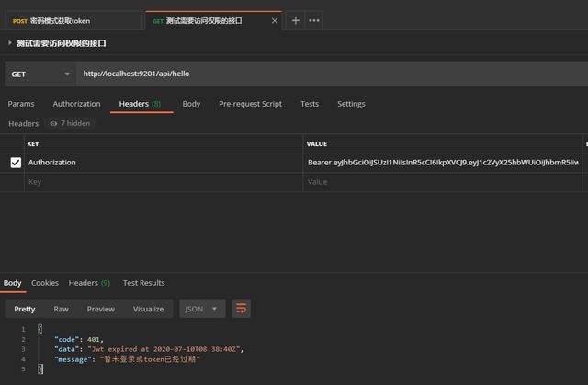Select the Pre-request Script tab
The height and width of the screenshot is (385, 588).
click(250, 104)
